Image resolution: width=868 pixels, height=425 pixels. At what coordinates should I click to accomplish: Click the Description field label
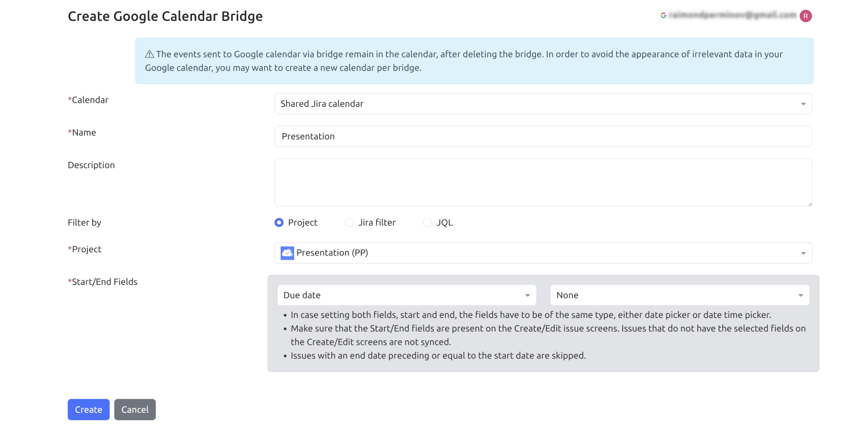tap(91, 165)
